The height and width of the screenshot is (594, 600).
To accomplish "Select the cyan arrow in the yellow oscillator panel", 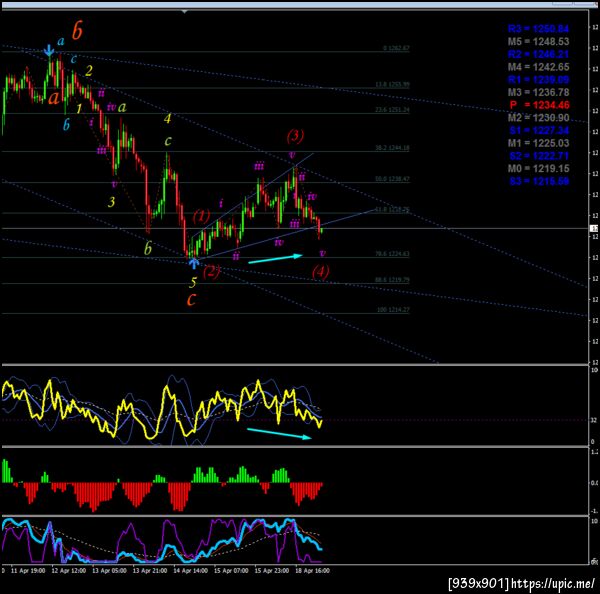I will click(x=279, y=434).
